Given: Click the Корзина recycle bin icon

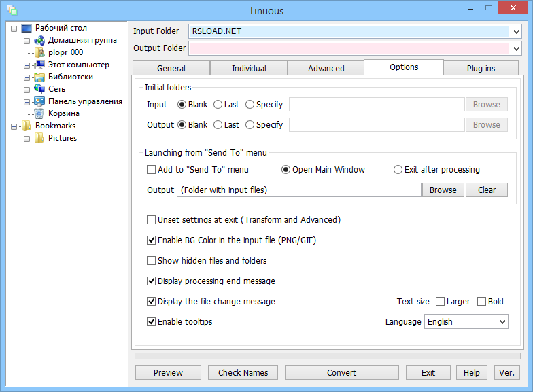Looking at the screenshot, I should click(x=39, y=113).
